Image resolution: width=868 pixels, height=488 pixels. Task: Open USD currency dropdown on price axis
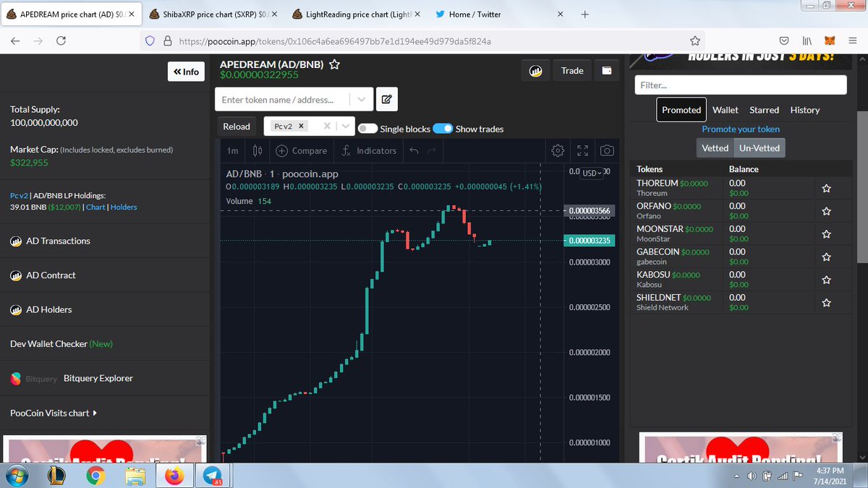point(592,173)
